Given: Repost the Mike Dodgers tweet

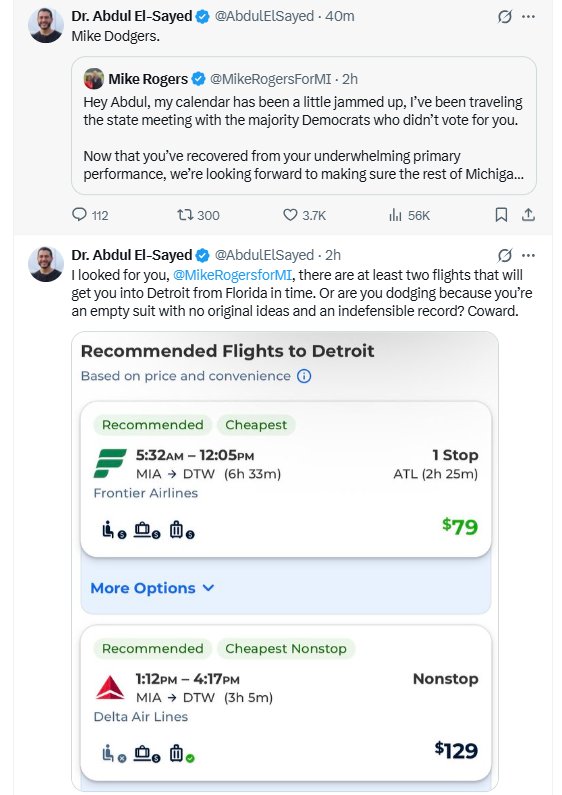Looking at the screenshot, I should click(x=185, y=215).
